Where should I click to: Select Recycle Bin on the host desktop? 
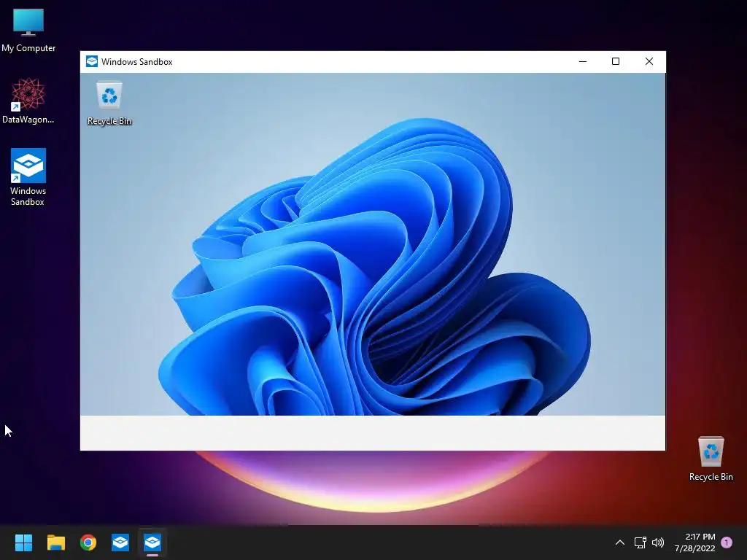pyautogui.click(x=711, y=459)
